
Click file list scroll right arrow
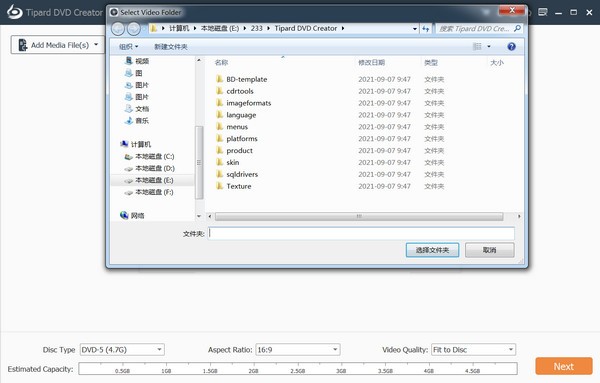coord(519,216)
